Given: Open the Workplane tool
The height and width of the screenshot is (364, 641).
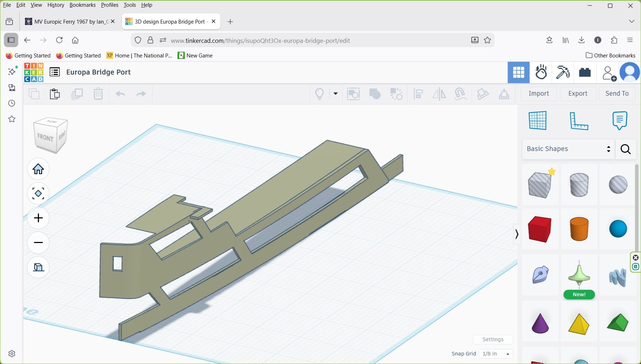Looking at the screenshot, I should (x=537, y=121).
